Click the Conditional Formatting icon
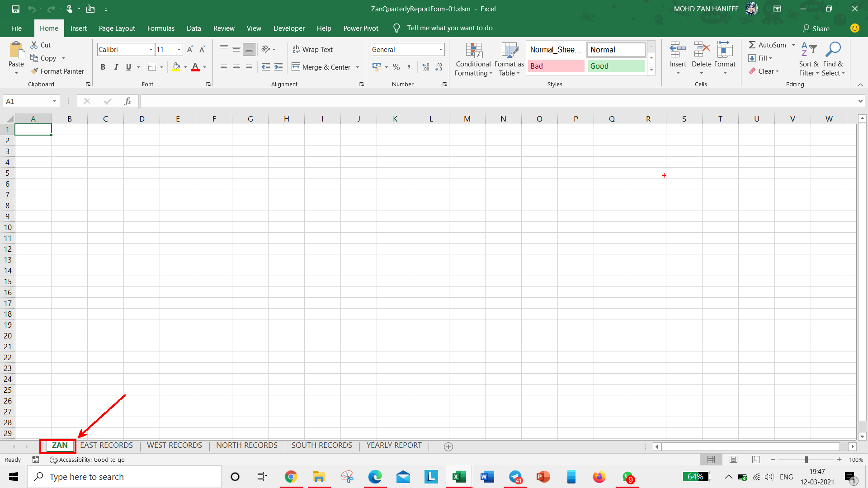This screenshot has width=868, height=488. [473, 51]
